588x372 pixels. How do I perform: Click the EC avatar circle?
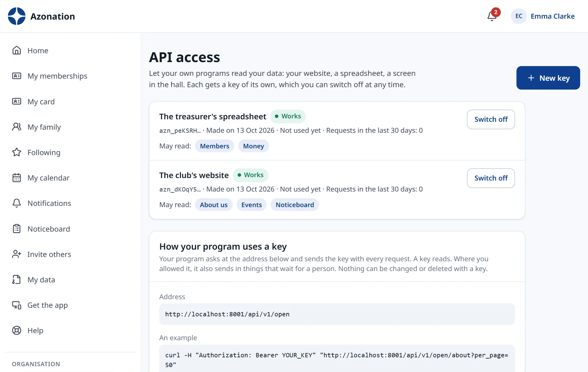click(x=519, y=16)
